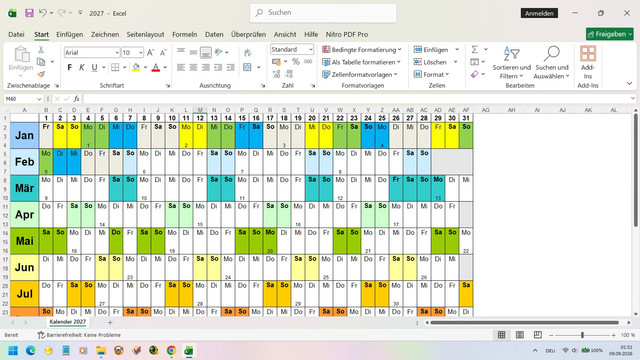The height and width of the screenshot is (360, 640).
Task: Click the Freigeben share button
Action: [x=610, y=34]
